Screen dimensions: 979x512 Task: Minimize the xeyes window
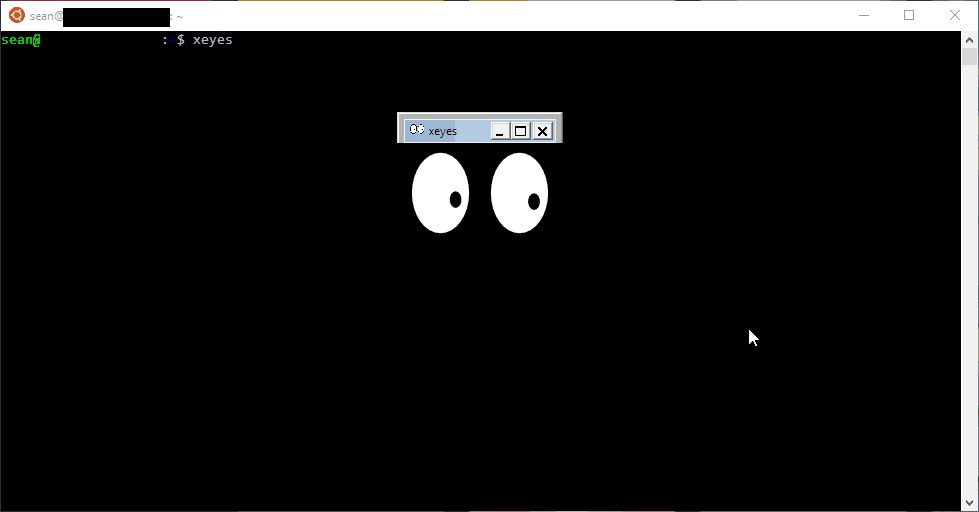click(x=499, y=131)
